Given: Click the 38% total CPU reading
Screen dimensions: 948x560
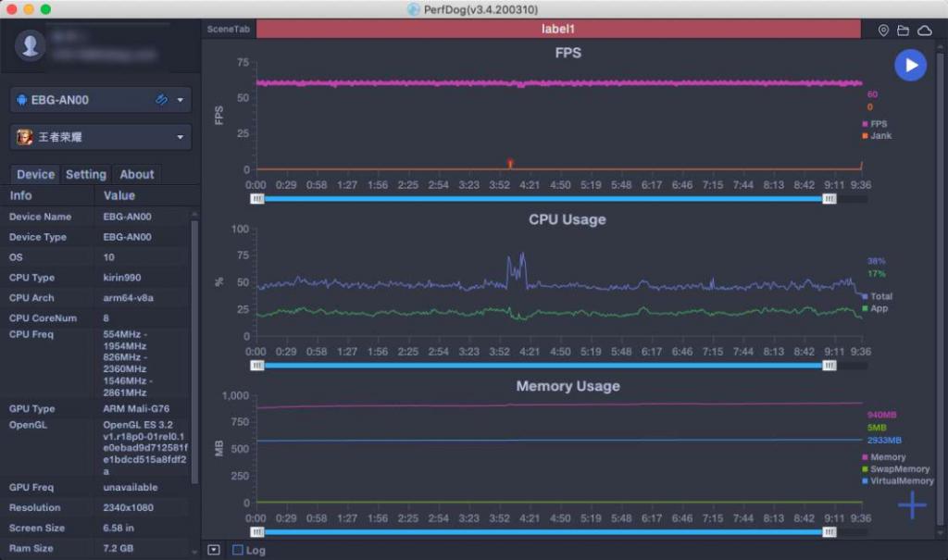Looking at the screenshot, I should click(x=876, y=261).
